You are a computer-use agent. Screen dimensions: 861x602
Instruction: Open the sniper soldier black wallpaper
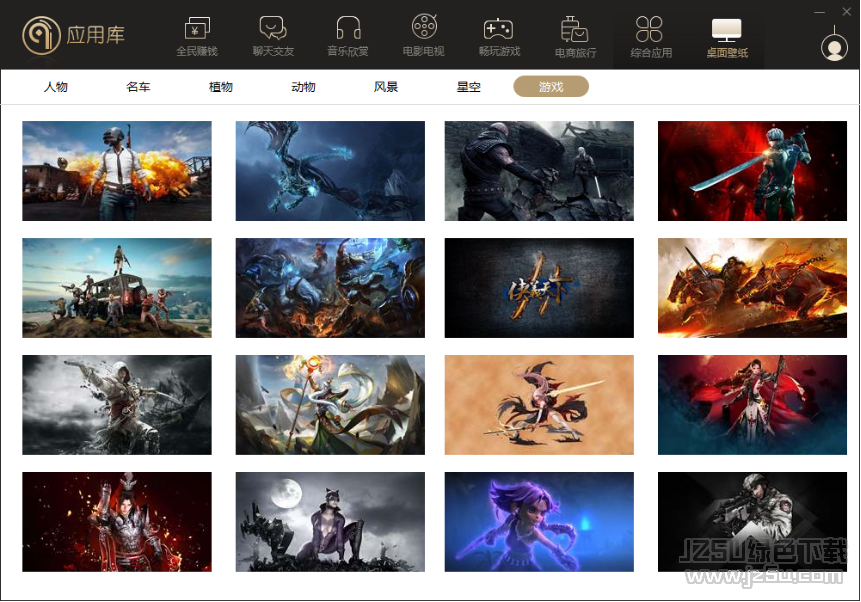coord(752,522)
